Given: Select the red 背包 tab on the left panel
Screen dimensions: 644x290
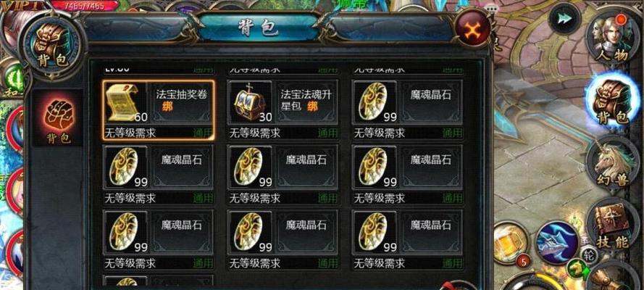Looking at the screenshot, I should [x=57, y=119].
